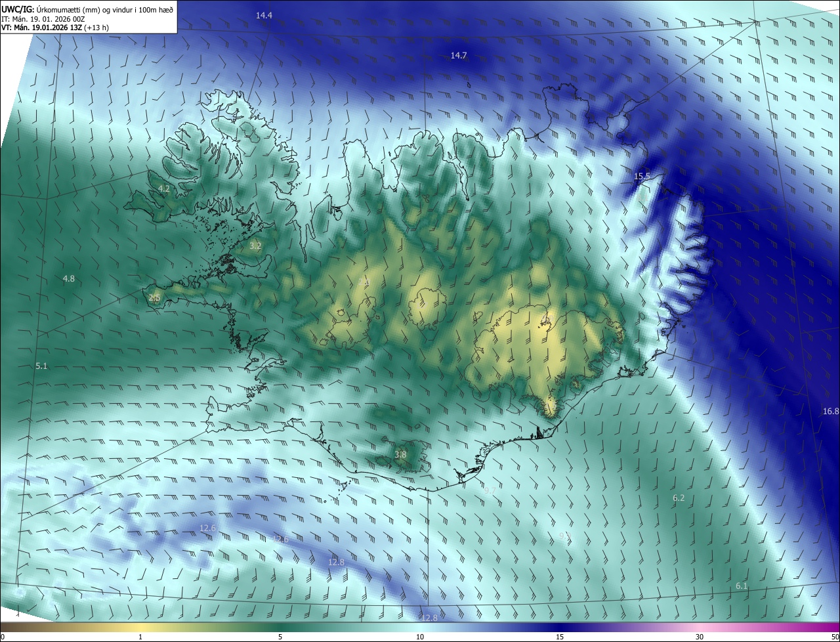This screenshot has width=840, height=642.
Task: Click the map value label 4.8
Action: (68, 279)
